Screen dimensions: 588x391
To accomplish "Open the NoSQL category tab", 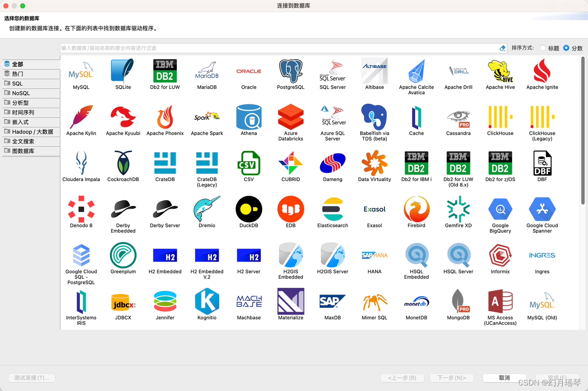I will pyautogui.click(x=31, y=93).
